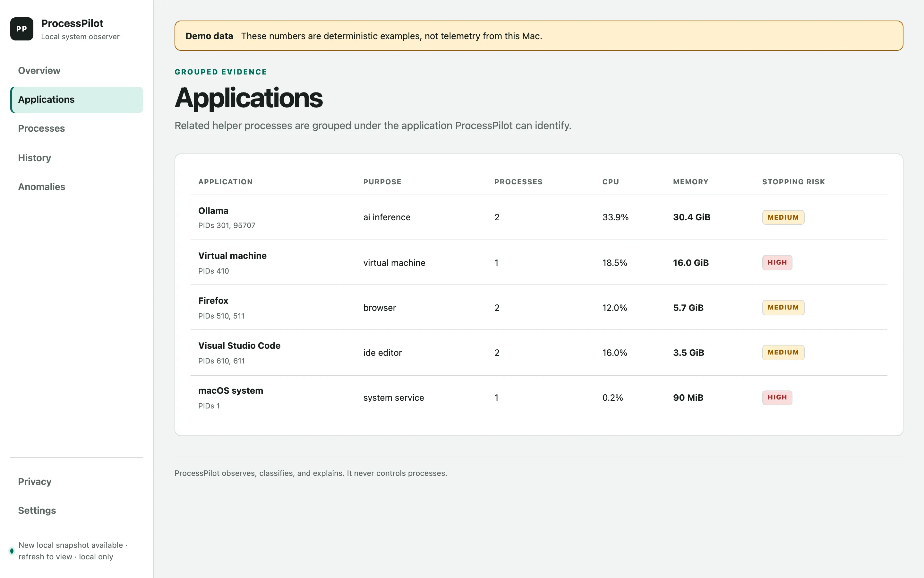Click the 5.7 GiB memory value
Image resolution: width=924 pixels, height=578 pixels.
tap(688, 308)
